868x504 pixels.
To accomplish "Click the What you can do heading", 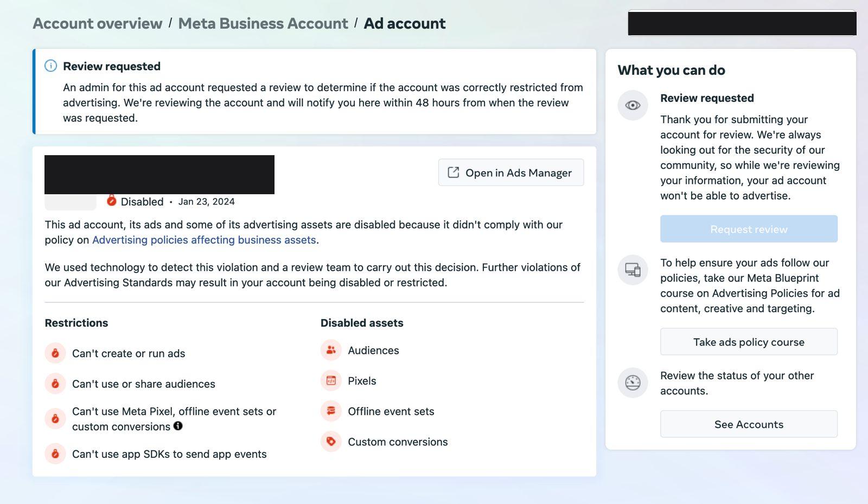I will (672, 70).
